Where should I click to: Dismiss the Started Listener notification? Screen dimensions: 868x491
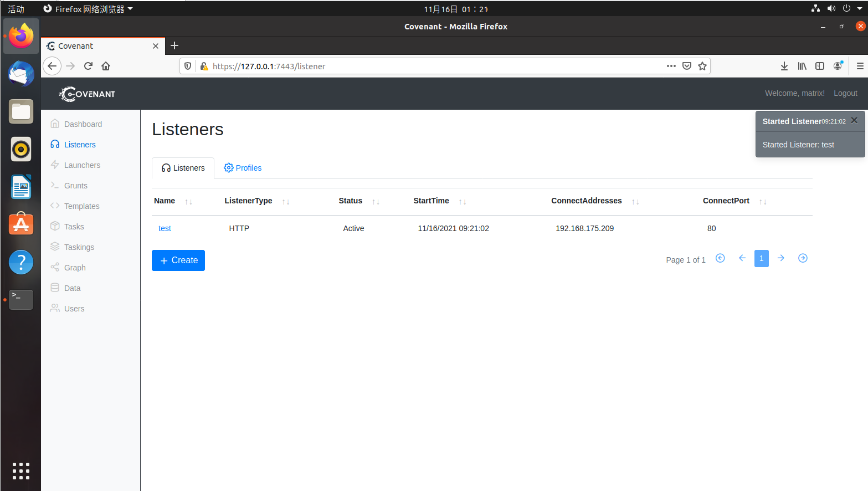(x=854, y=120)
